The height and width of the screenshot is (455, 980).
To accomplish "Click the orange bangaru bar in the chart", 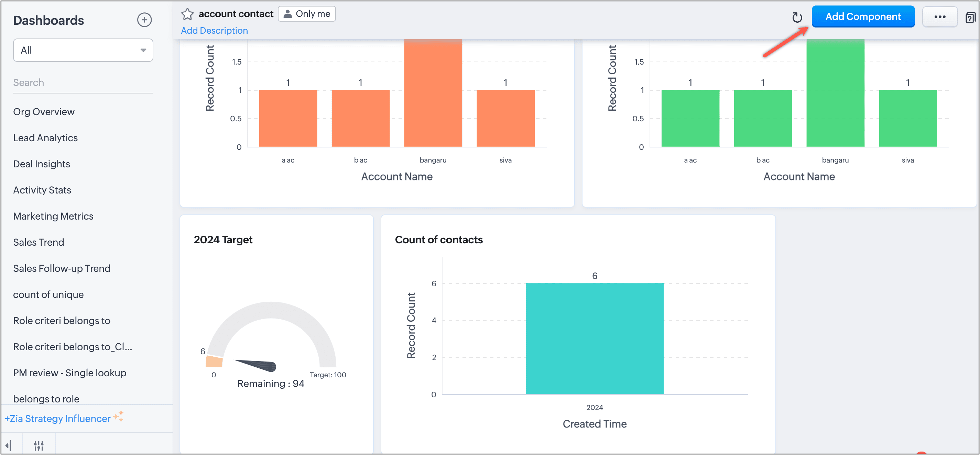I will point(433,93).
